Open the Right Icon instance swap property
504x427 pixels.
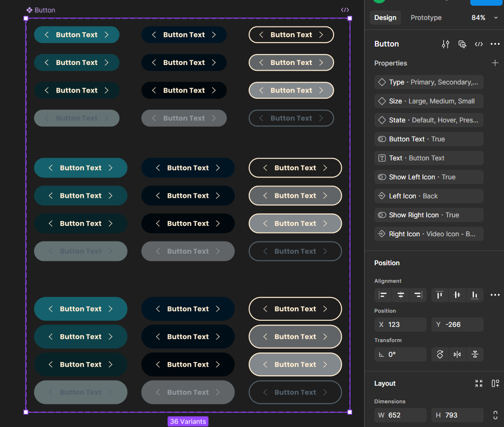pos(429,234)
